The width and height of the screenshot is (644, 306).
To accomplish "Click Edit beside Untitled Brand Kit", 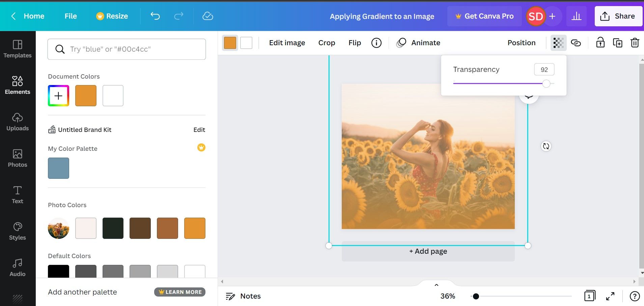I will (199, 130).
